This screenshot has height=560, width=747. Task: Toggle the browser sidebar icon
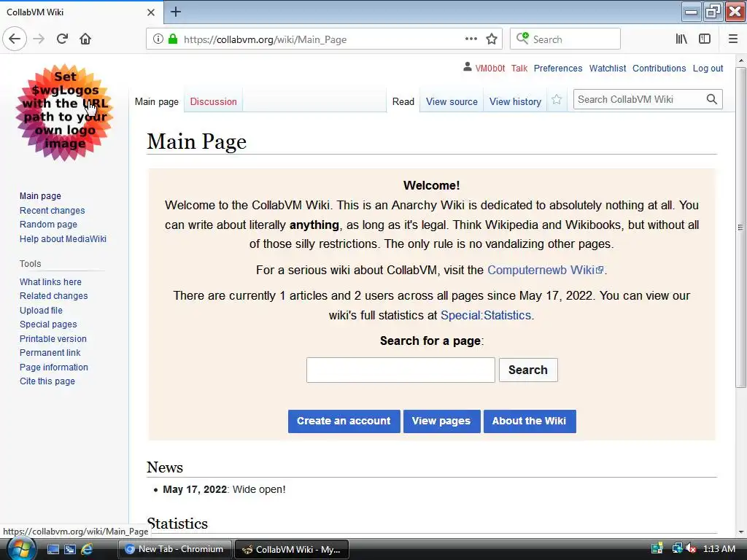point(705,39)
